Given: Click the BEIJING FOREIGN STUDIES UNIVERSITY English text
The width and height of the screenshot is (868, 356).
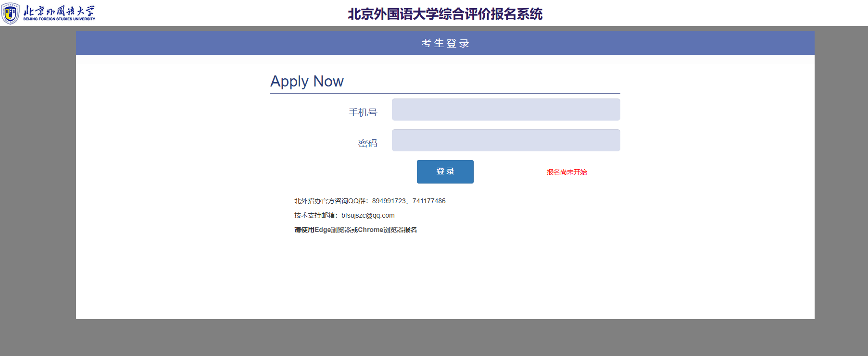Looking at the screenshot, I should pos(59,19).
